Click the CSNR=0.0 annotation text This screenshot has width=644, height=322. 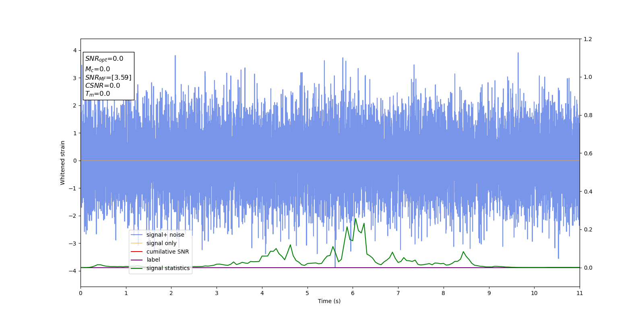point(103,86)
